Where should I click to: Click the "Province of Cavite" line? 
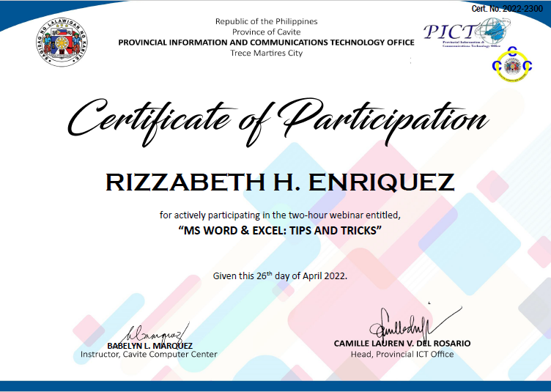pos(267,32)
